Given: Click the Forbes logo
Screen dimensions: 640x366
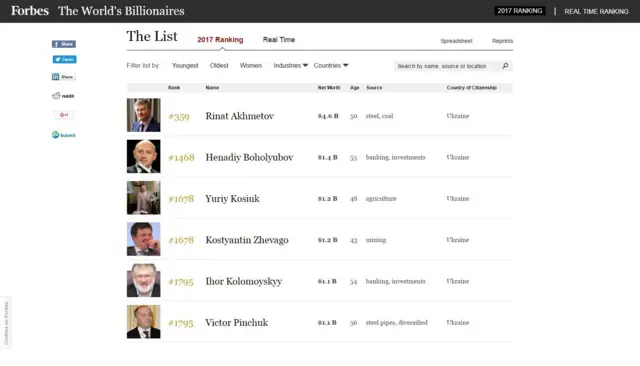Looking at the screenshot, I should (x=30, y=11).
